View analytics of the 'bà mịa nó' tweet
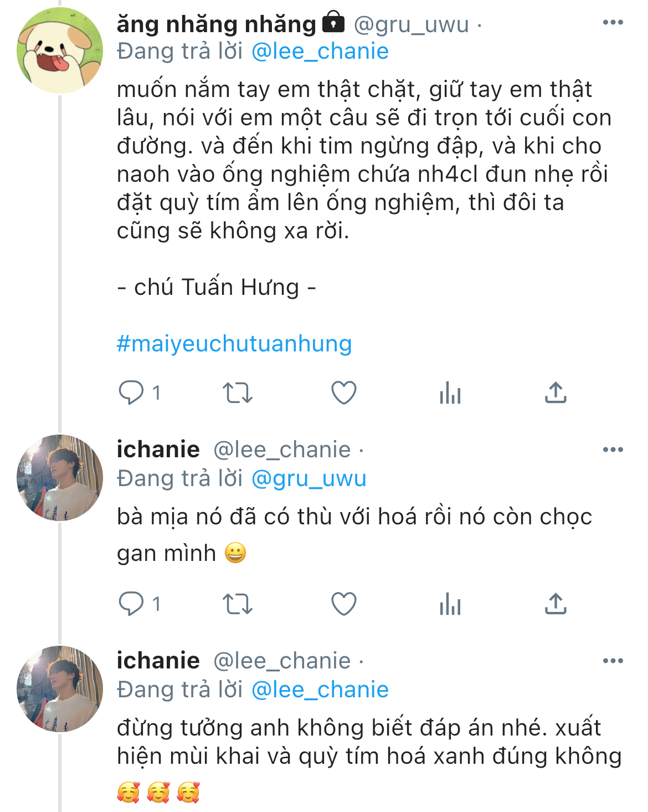Viewport: 648px width, 812px height. pos(450,604)
